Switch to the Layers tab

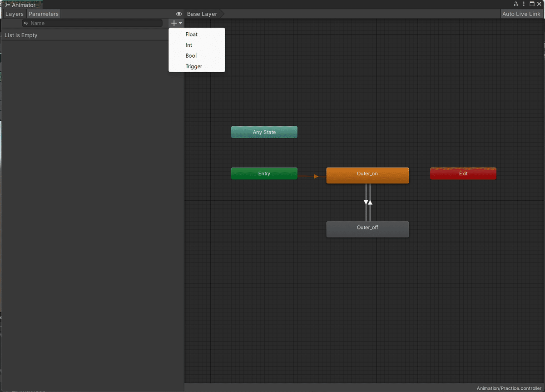[14, 14]
